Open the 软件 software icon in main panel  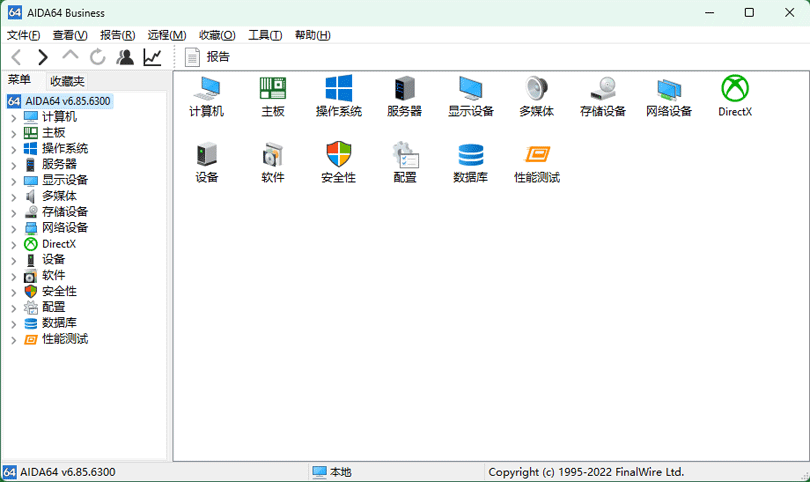point(273,163)
